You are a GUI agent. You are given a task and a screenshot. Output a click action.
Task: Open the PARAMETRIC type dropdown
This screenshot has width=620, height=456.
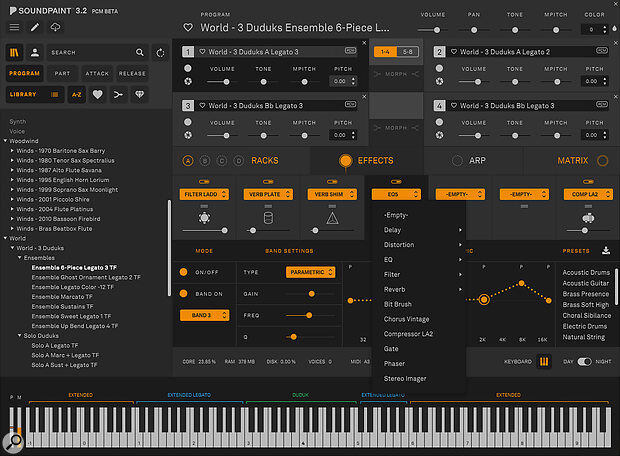[311, 272]
